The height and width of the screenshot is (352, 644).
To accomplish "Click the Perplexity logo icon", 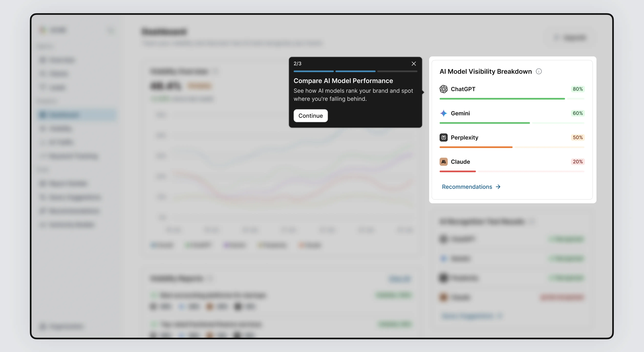I will pyautogui.click(x=444, y=138).
